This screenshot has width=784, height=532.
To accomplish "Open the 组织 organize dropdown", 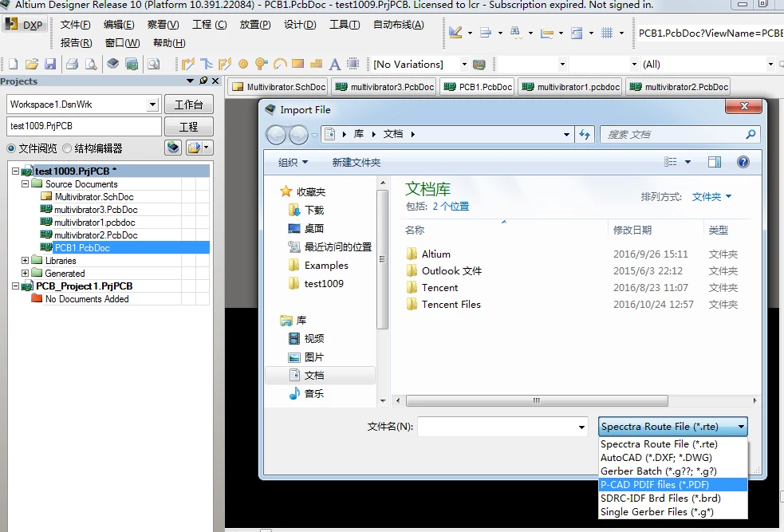I will [293, 163].
